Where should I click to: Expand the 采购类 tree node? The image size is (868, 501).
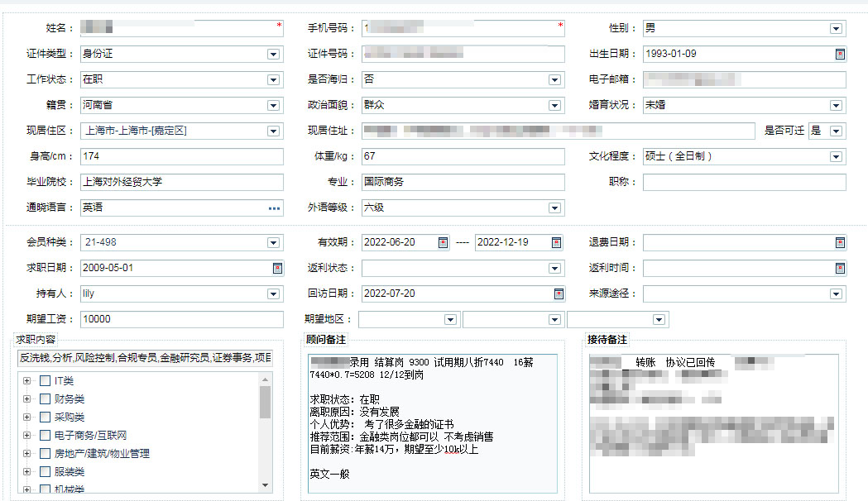(26, 417)
